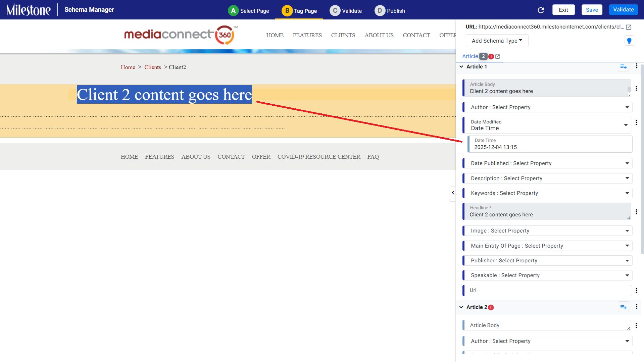Click HOME in top site navigation
The image size is (644, 362).
pyautogui.click(x=275, y=35)
